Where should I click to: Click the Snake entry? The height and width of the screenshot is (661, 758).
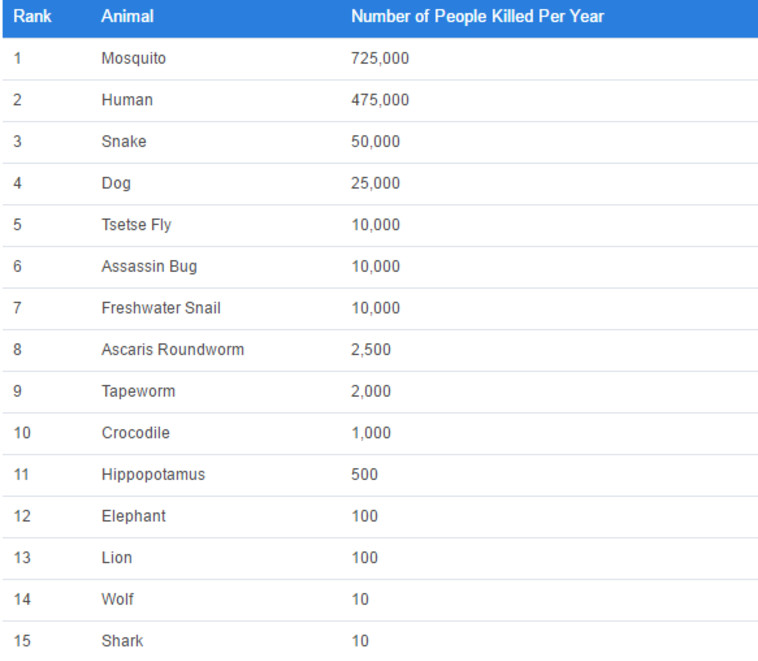point(123,142)
